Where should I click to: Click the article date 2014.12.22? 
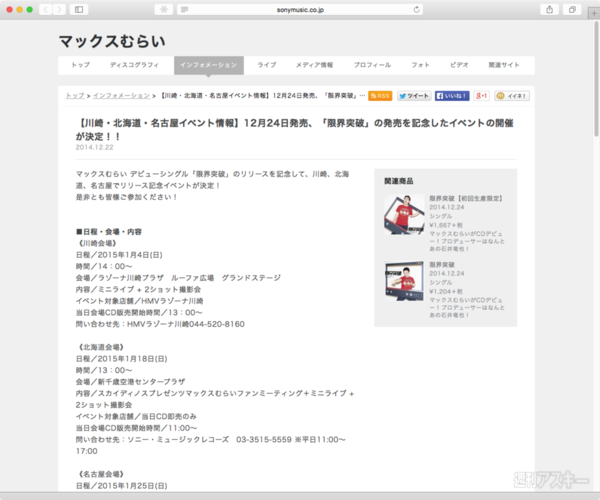click(x=94, y=147)
